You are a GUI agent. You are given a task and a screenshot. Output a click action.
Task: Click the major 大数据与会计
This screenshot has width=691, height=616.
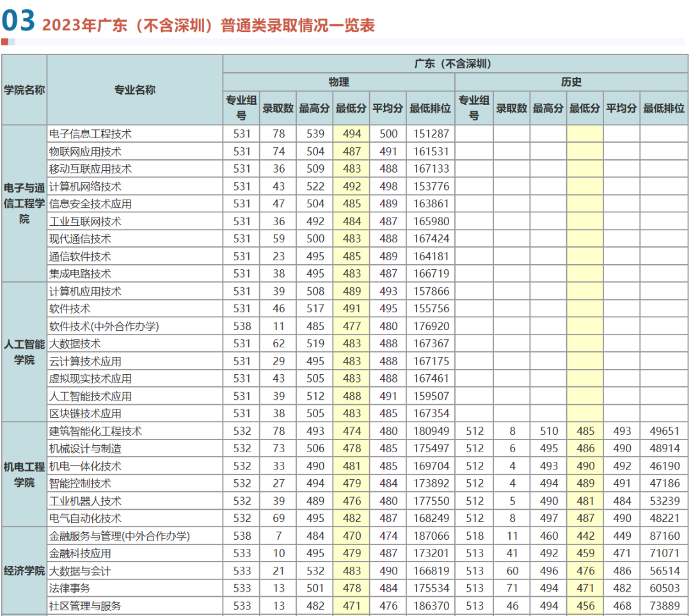[x=80, y=571]
